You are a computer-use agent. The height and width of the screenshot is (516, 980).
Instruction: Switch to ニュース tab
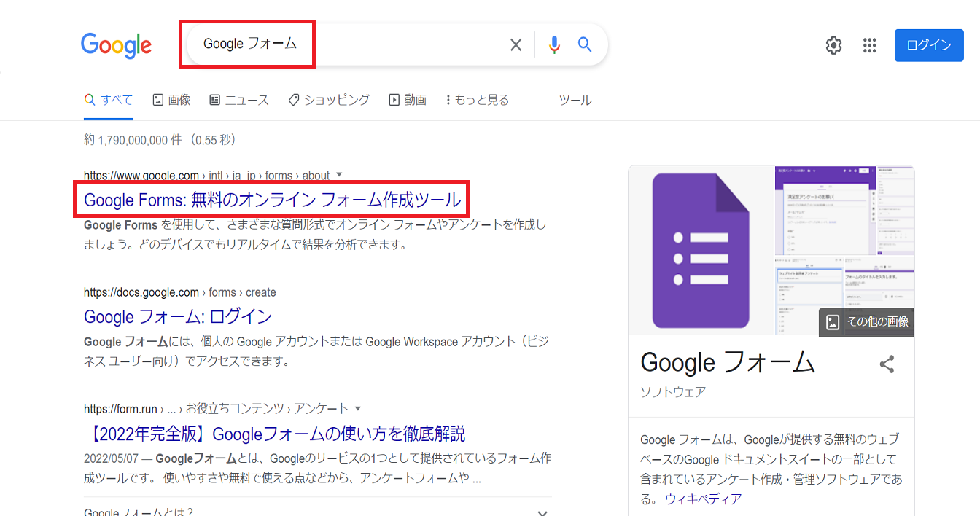[x=238, y=100]
